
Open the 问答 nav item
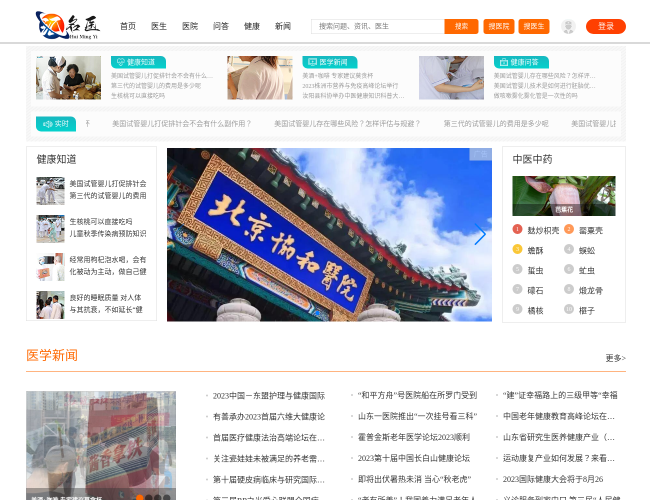pos(221,26)
